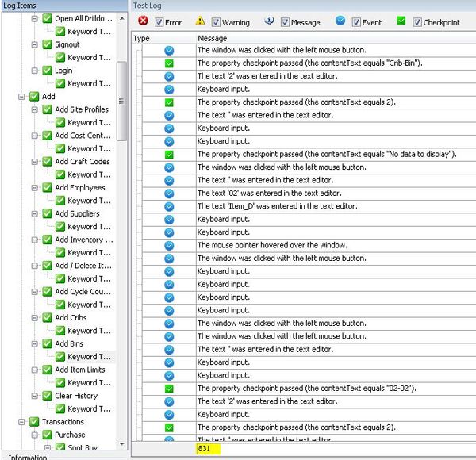
Task: Toggle the Warning filter checkbox
Action: pyautogui.click(x=216, y=23)
